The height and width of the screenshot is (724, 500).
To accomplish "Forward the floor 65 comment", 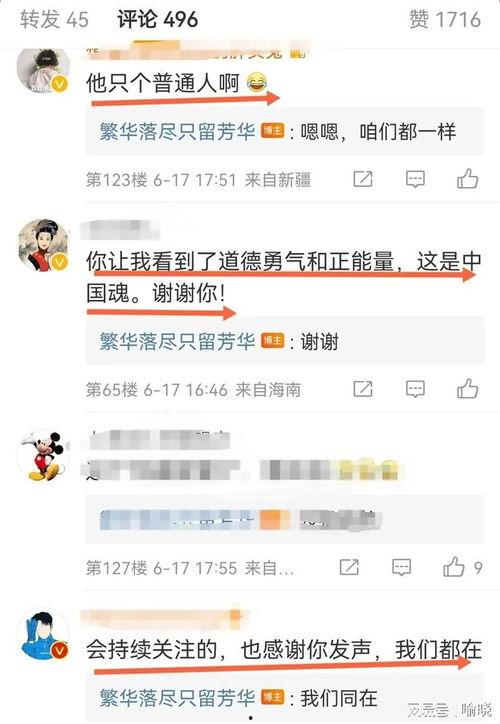I will click(363, 389).
